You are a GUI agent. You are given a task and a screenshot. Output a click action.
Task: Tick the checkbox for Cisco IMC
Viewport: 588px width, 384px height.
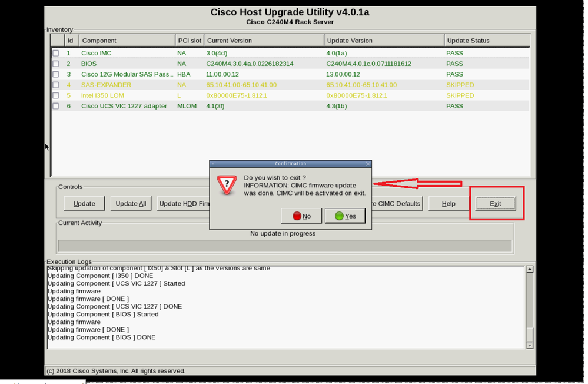tap(56, 54)
